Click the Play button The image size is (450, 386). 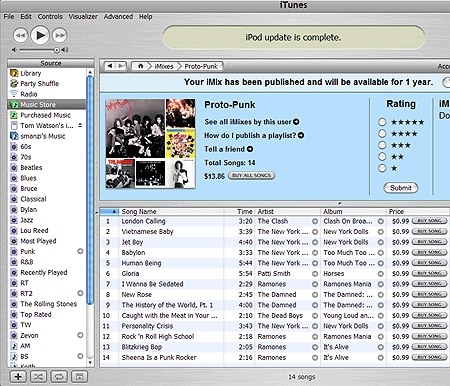(x=40, y=35)
